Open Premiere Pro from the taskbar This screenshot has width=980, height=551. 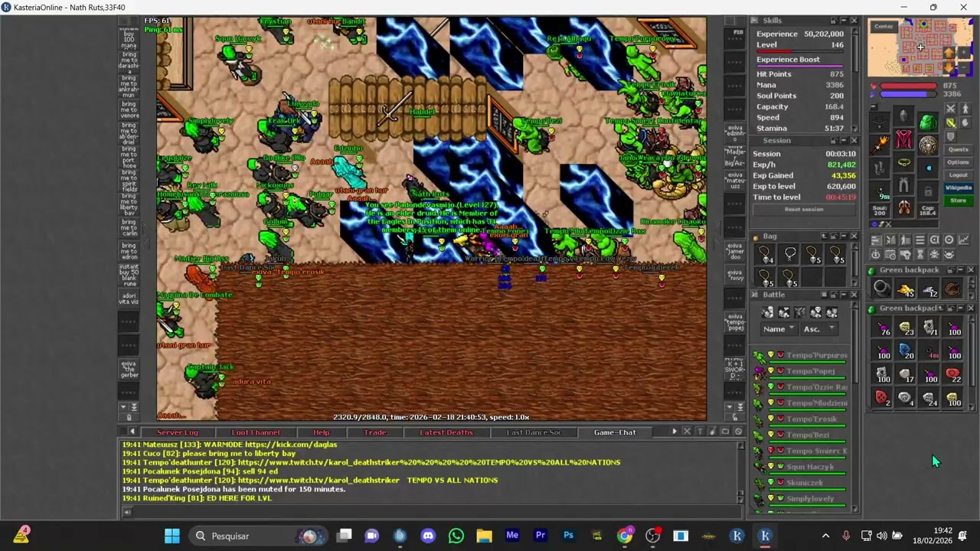[x=541, y=536]
